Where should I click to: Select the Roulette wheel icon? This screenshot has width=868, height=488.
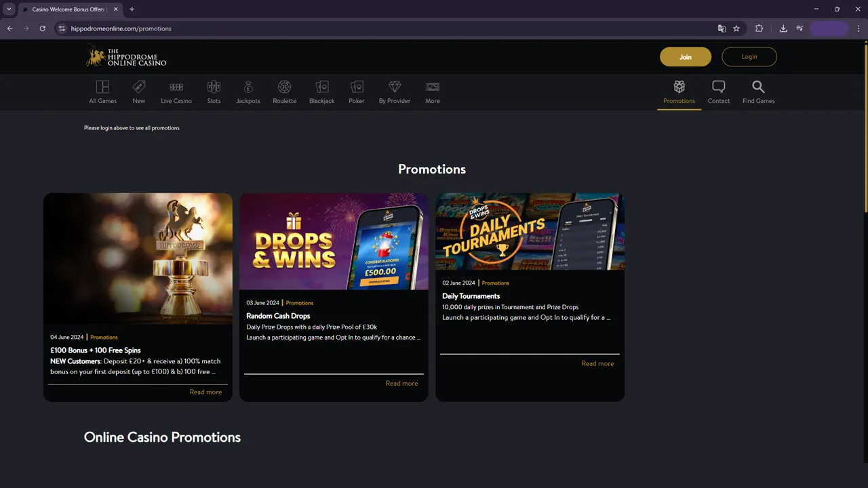(284, 87)
